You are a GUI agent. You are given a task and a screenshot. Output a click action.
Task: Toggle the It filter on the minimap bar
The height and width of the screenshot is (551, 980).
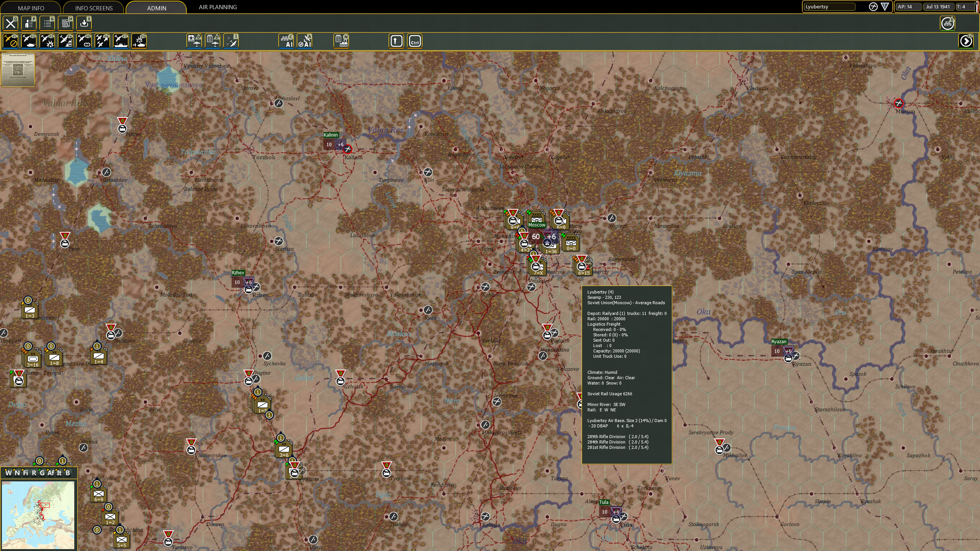(x=59, y=473)
